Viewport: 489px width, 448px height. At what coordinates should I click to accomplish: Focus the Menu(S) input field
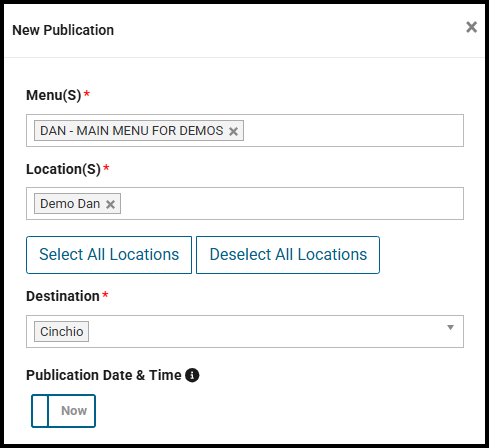pos(353,130)
